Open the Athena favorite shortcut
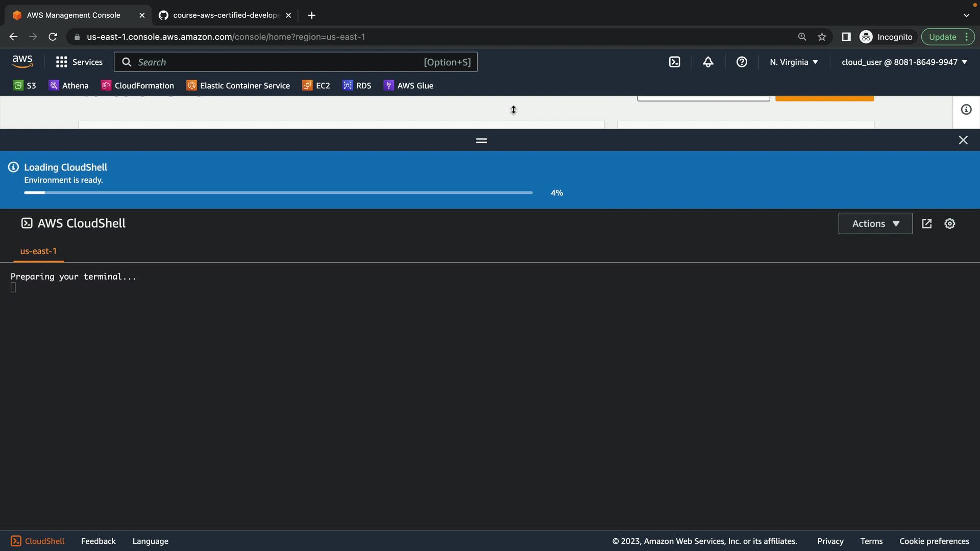 pos(68,85)
